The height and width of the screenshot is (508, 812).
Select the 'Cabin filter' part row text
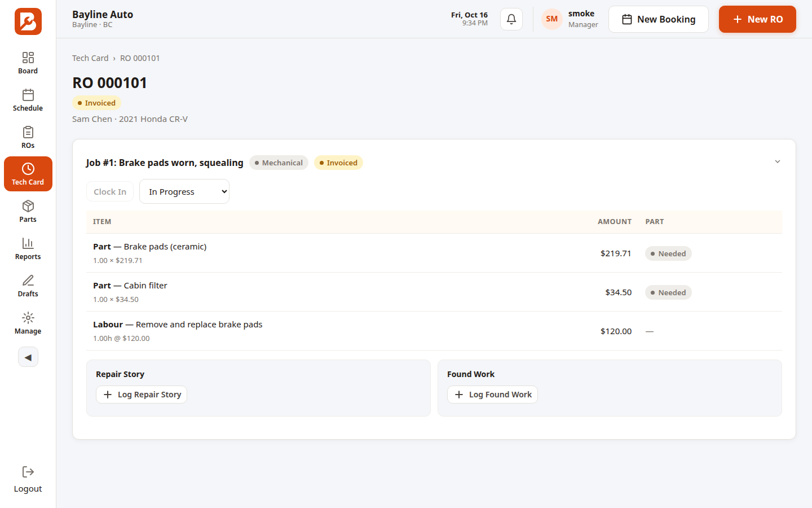tap(145, 286)
